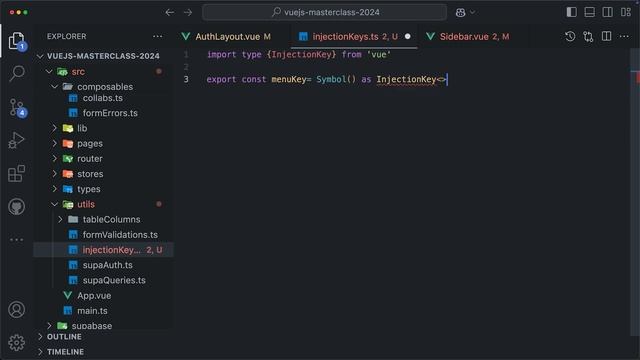Toggle the bottom panel layout icon

[589, 12]
